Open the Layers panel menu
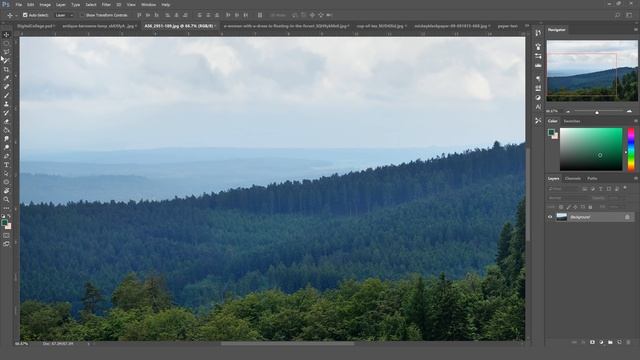The image size is (640, 360). pos(636,178)
